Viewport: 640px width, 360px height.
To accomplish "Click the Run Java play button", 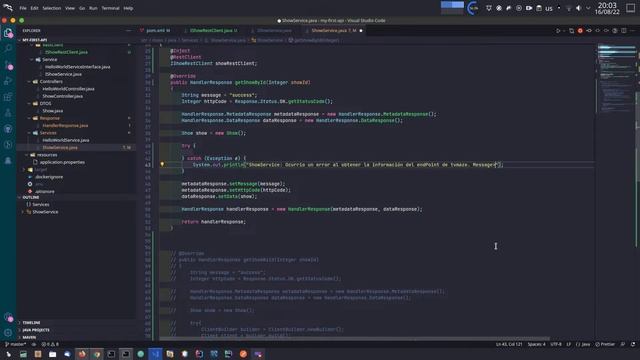I will coord(558,31).
